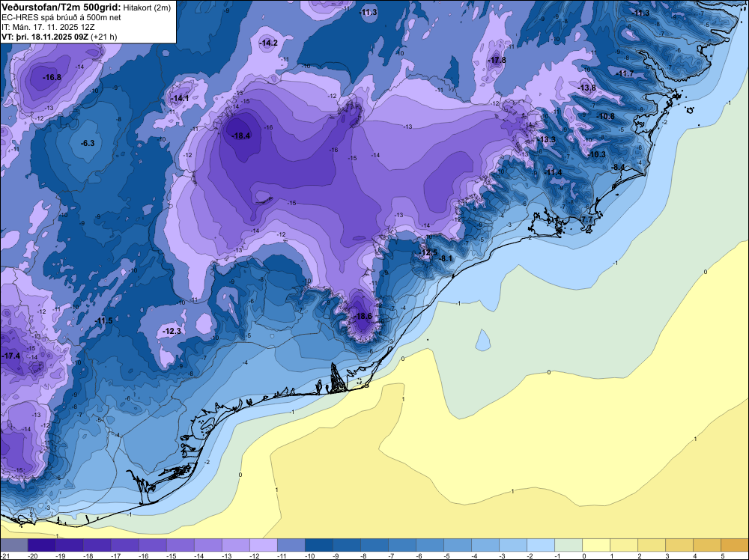Screen dimensions: 749x560
Task: Click the -20 tick on color scale
Action: pos(33,556)
